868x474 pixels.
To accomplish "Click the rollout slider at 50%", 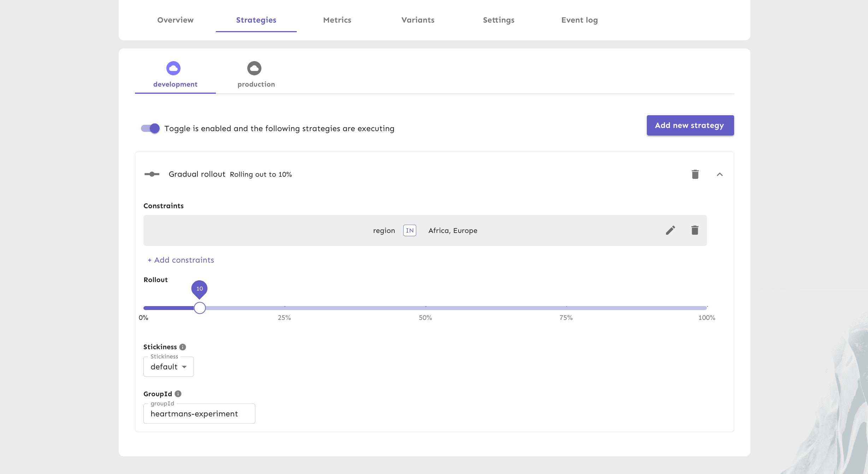I will 425,308.
